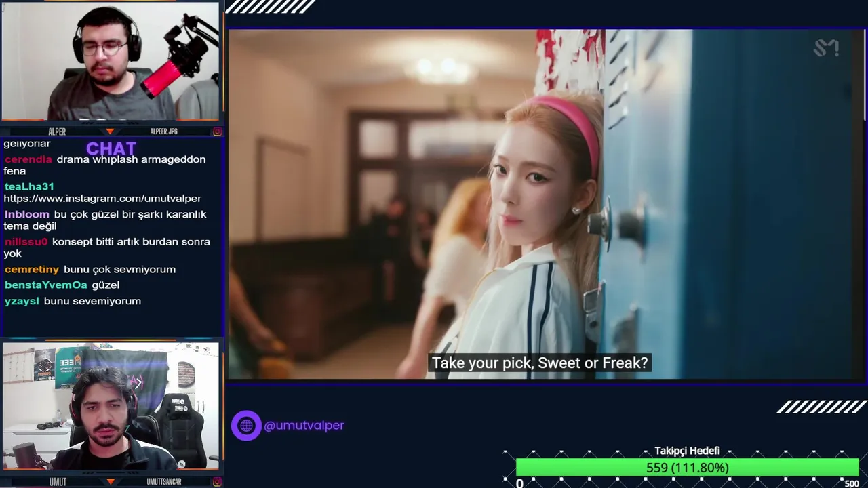The image size is (868, 488).
Task: Click the Instagram icon next to UMUTTSANCAR
Action: pyautogui.click(x=217, y=482)
